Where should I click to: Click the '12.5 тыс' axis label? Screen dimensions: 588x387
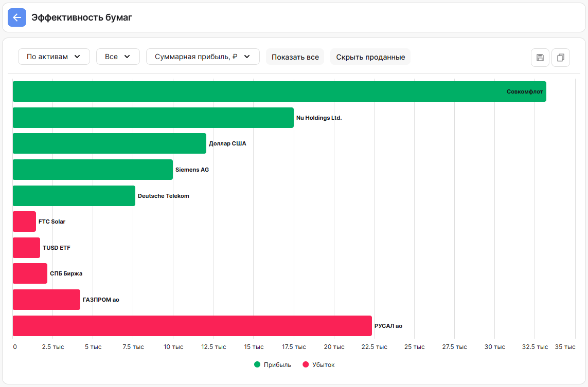214,347
